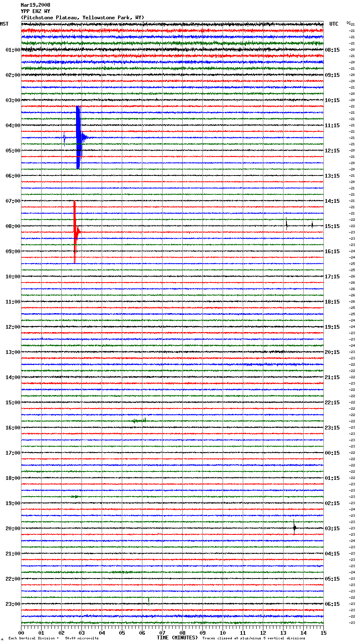Click the small blue precursor spike near minute 2
Screen dimensions: 357x644
point(64,138)
